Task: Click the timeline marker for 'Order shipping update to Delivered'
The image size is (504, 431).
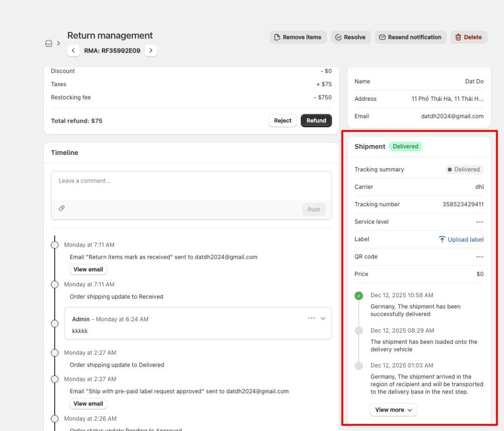Action: point(55,353)
